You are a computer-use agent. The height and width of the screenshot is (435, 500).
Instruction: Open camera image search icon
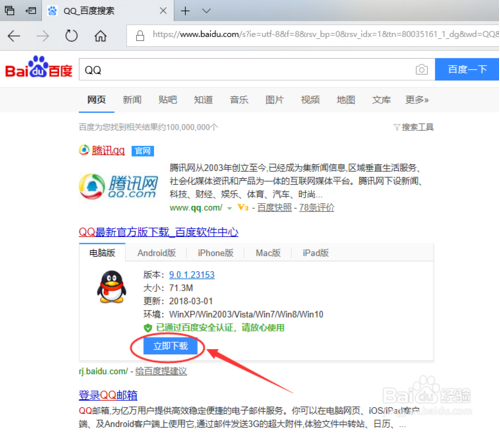(422, 70)
